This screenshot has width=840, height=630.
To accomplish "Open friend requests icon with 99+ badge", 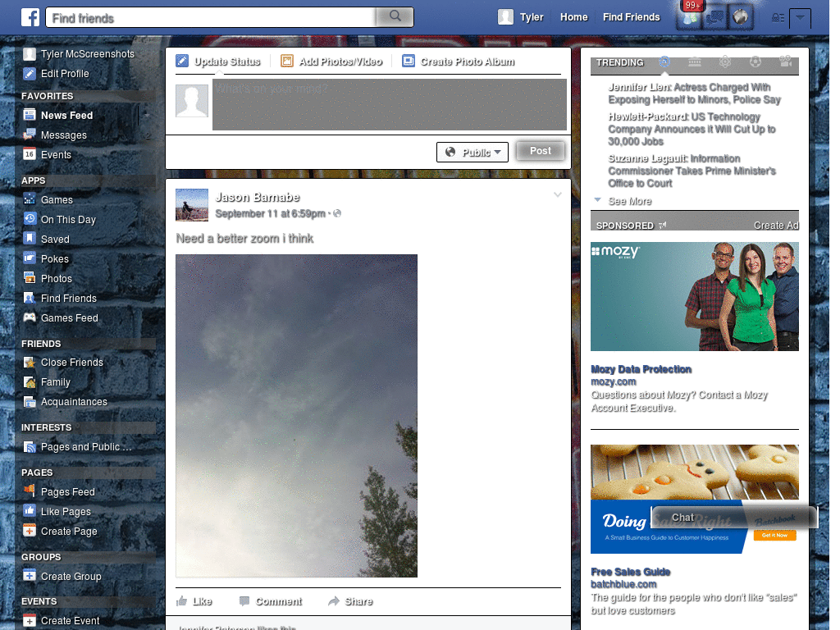I will tap(690, 17).
